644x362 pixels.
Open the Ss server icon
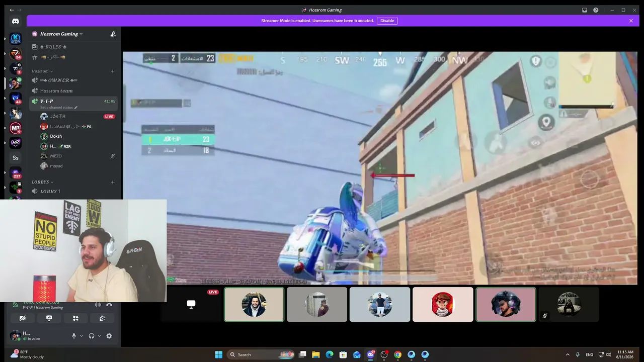pyautogui.click(x=16, y=158)
